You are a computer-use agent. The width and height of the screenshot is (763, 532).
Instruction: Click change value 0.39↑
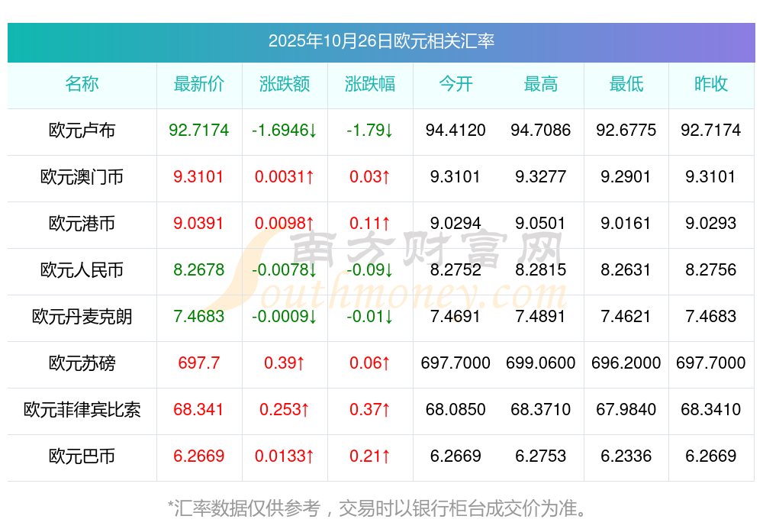284,363
